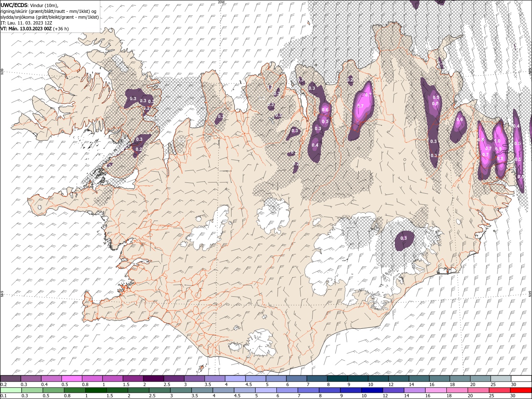This screenshot has height=399, width=532.
Task: Pick the top-row legend swatch between 5 and 6
Action: click(276, 379)
